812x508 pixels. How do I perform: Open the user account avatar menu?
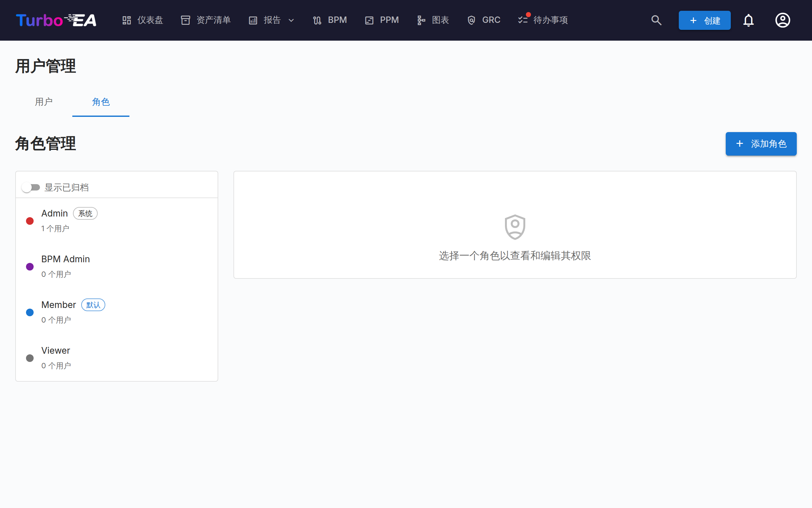pos(783,20)
